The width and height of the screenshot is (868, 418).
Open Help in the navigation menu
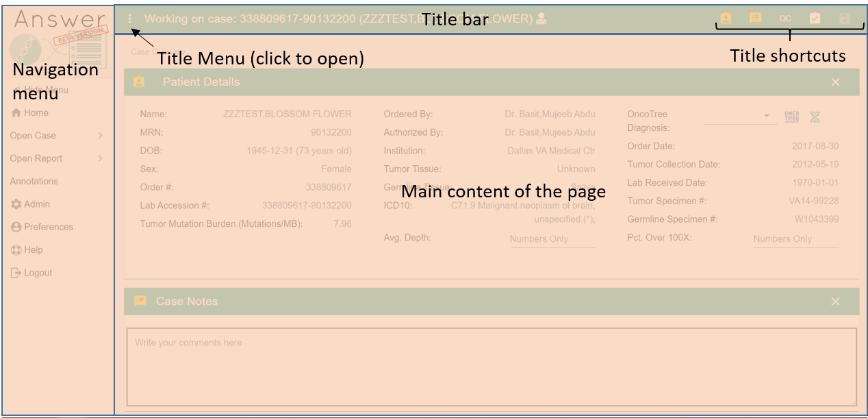[27, 250]
